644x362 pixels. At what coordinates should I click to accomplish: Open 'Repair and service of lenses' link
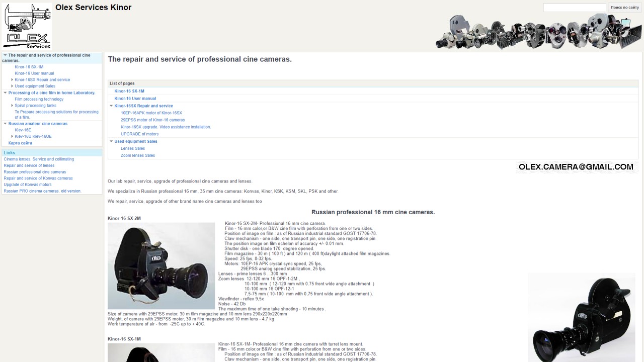pyautogui.click(x=29, y=166)
